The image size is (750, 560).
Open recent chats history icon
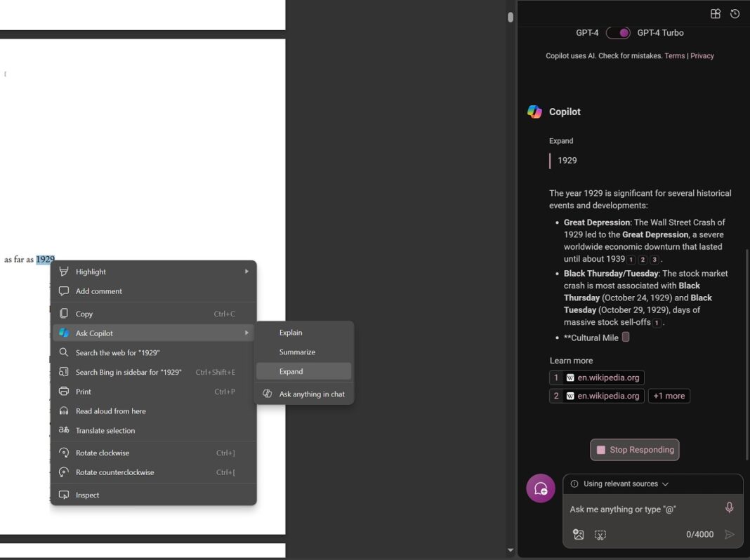[735, 13]
